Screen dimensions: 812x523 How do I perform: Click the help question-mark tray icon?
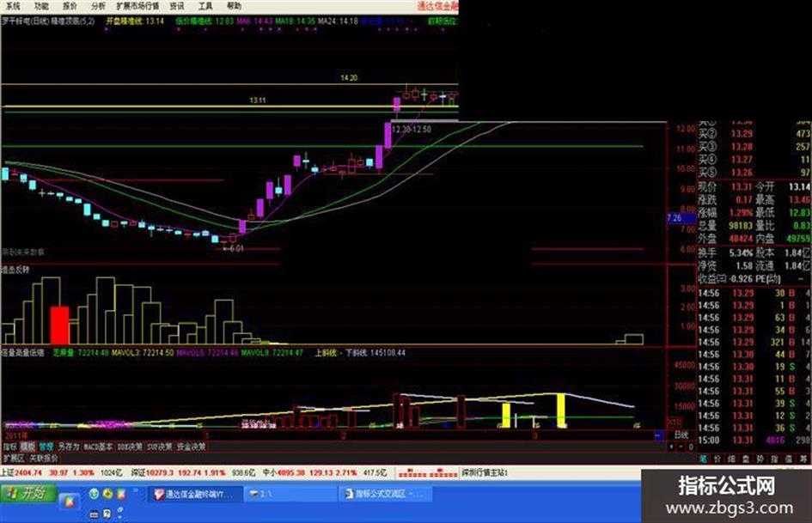click(x=107, y=514)
